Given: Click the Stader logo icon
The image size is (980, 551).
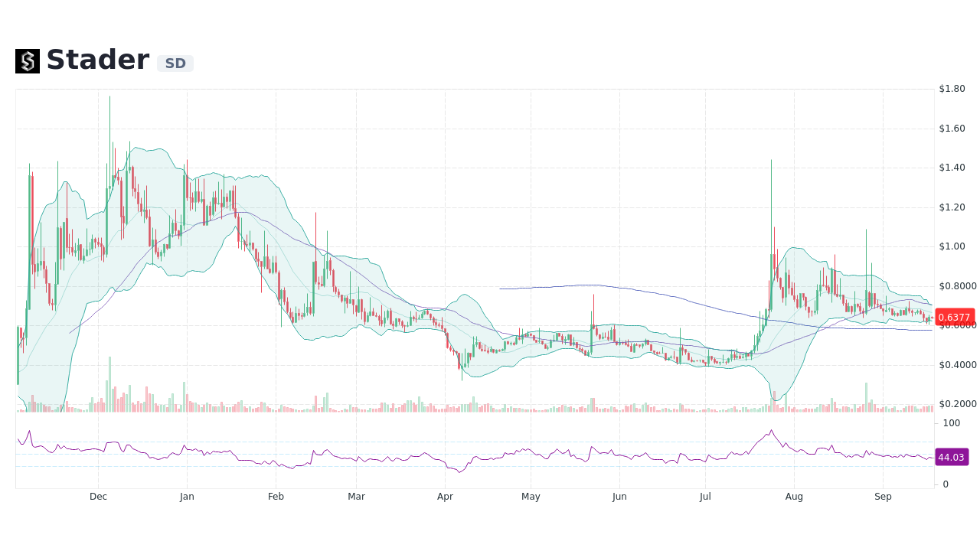Looking at the screenshot, I should (x=27, y=60).
